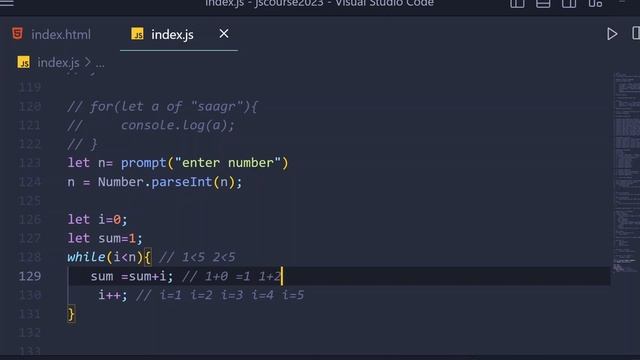Run code with the play icon
The height and width of the screenshot is (360, 640).
pos(611,34)
